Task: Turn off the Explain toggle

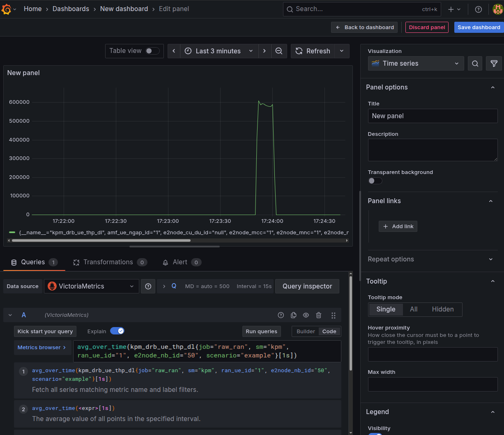Action: tap(117, 331)
